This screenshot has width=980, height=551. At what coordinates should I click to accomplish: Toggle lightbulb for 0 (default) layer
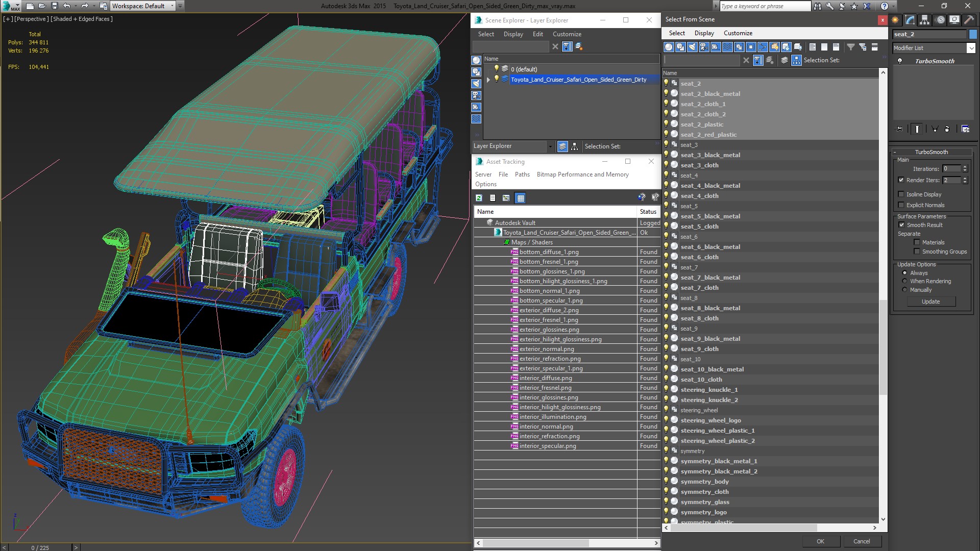pyautogui.click(x=496, y=69)
